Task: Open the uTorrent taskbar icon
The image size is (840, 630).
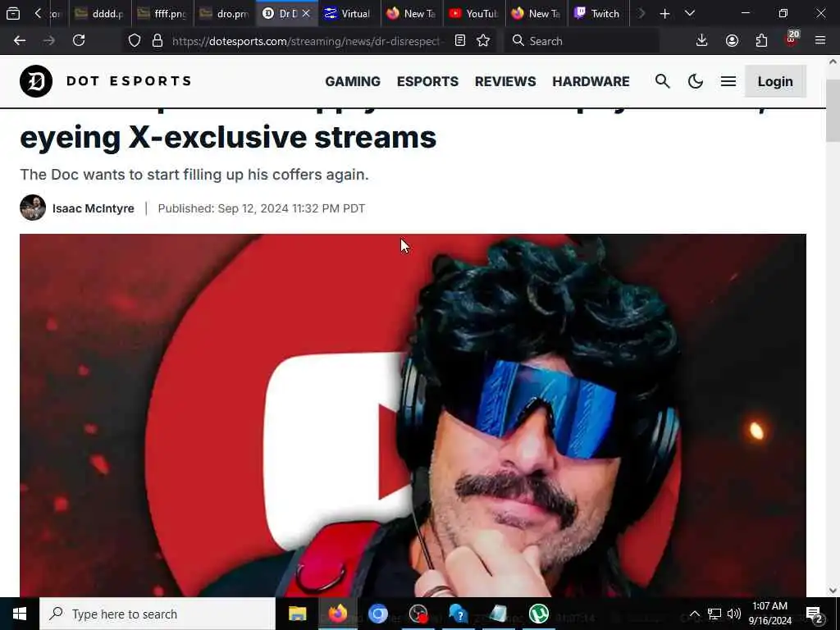Action: point(539,614)
